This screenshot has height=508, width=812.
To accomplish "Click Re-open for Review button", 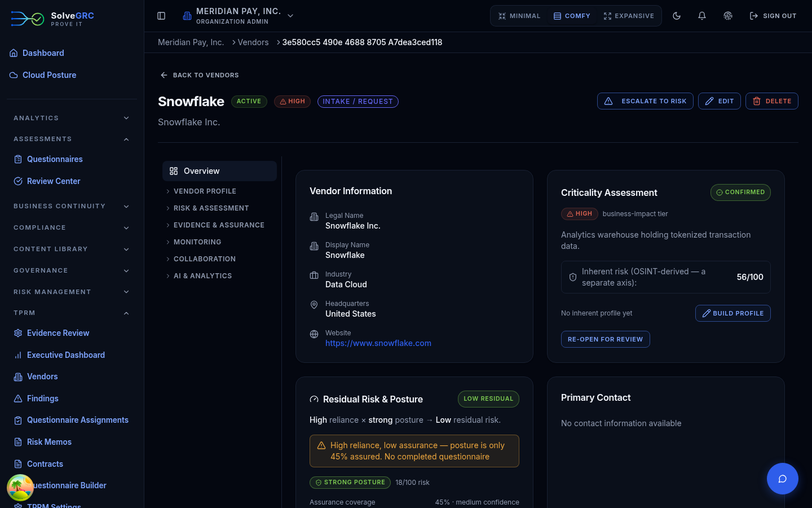I will tap(606, 339).
